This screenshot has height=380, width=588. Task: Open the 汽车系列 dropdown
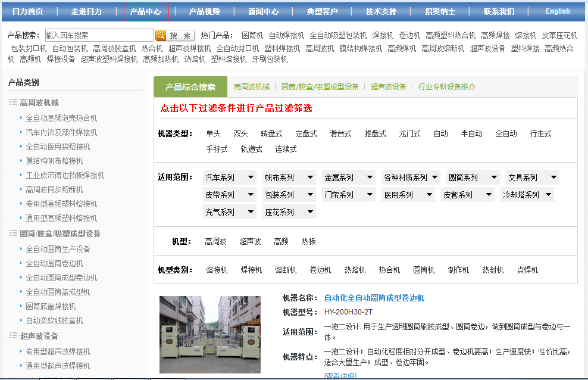pos(229,177)
